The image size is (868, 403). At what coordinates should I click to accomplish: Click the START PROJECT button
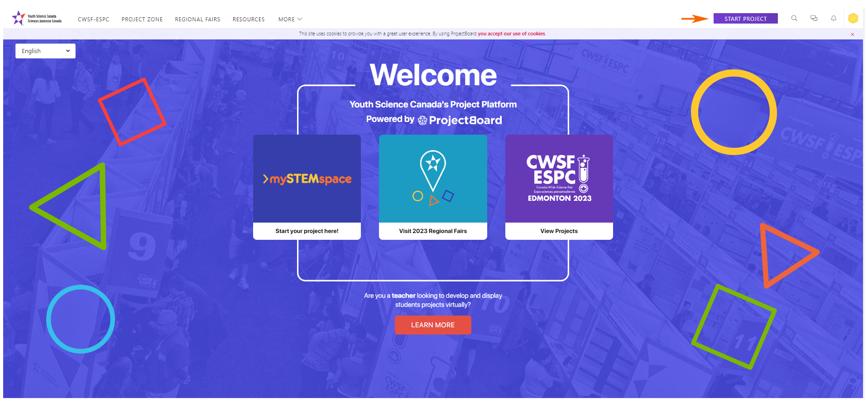(x=745, y=19)
